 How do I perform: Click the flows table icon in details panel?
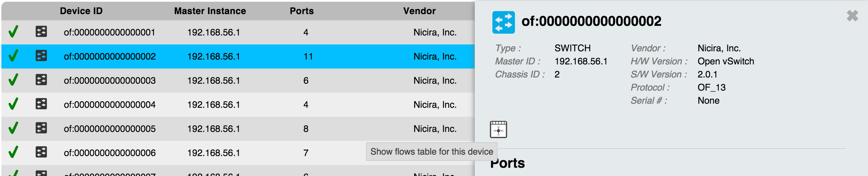[498, 130]
